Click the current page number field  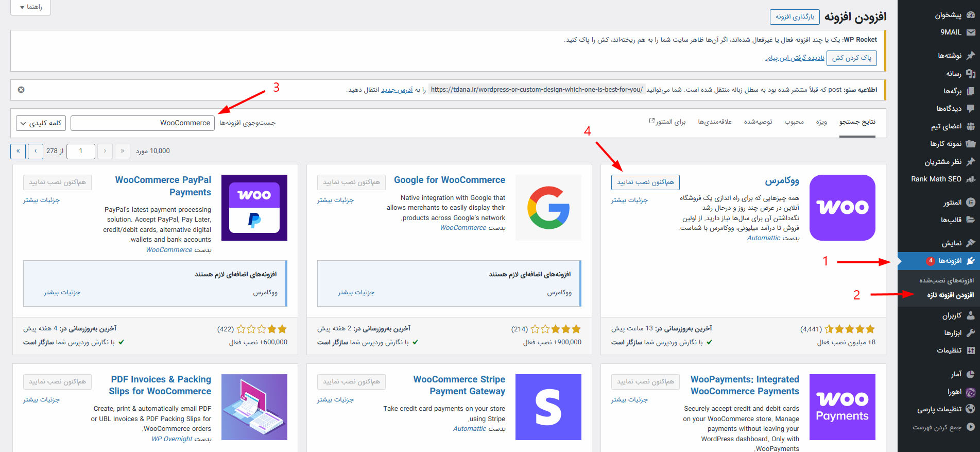81,151
